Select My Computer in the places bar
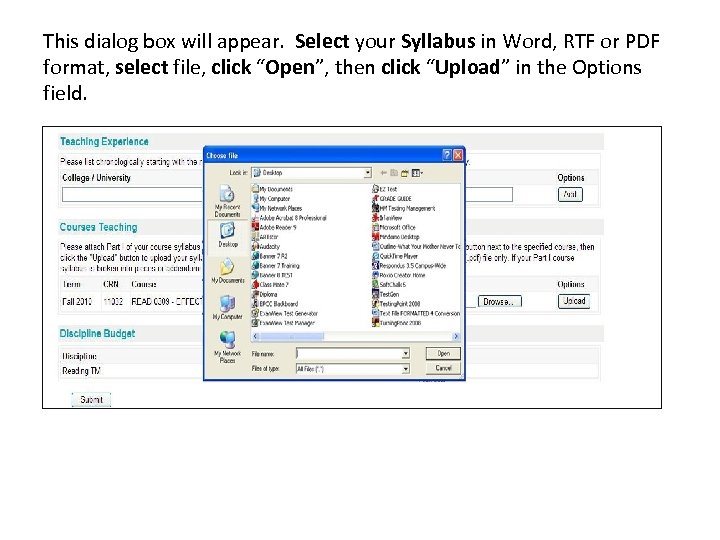 click(227, 307)
